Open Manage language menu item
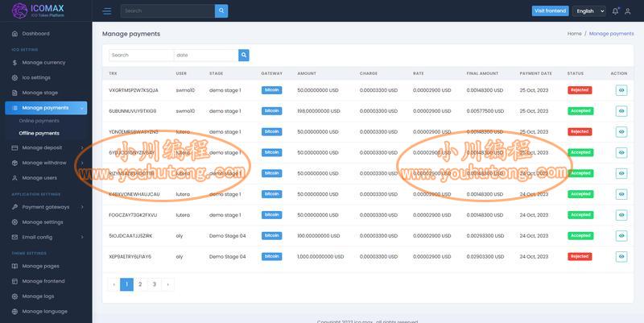This screenshot has width=644, height=323. tap(46, 312)
